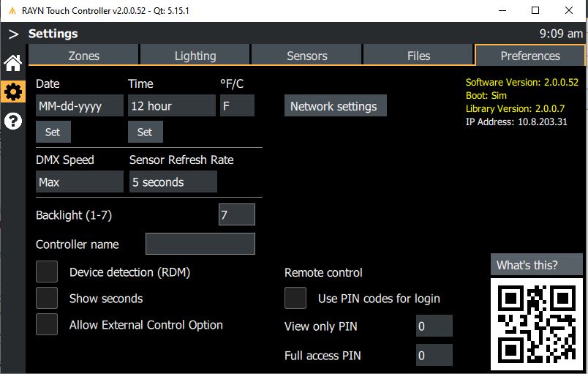Image resolution: width=588 pixels, height=374 pixels.
Task: Check Use PIN codes for login
Action: pos(295,298)
